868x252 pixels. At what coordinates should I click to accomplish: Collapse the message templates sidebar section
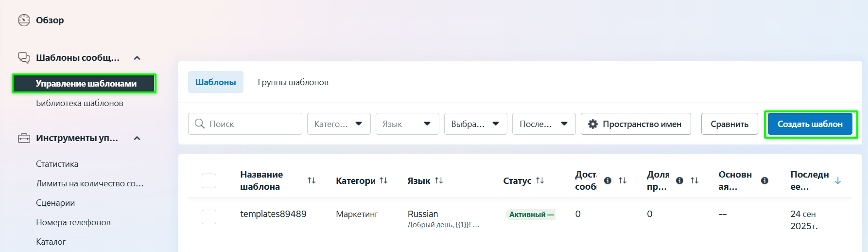click(137, 58)
